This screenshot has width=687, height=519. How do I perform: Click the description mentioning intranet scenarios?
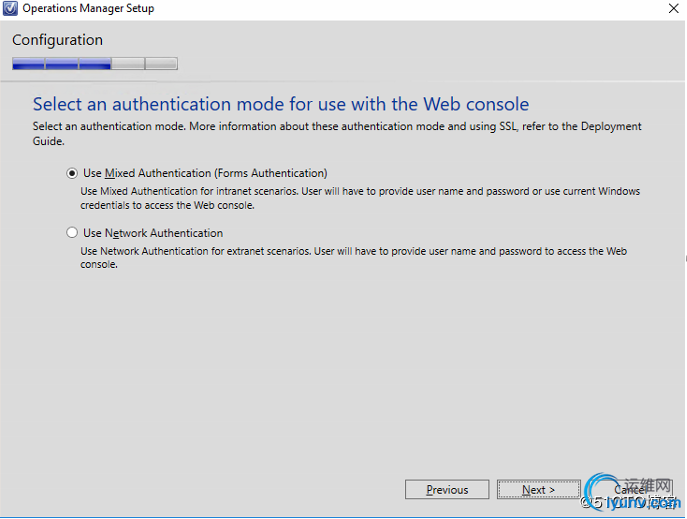tap(360, 198)
